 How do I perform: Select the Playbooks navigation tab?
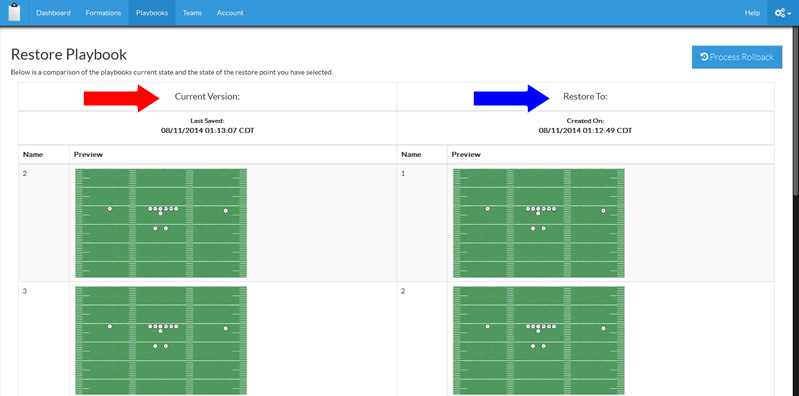pyautogui.click(x=152, y=13)
